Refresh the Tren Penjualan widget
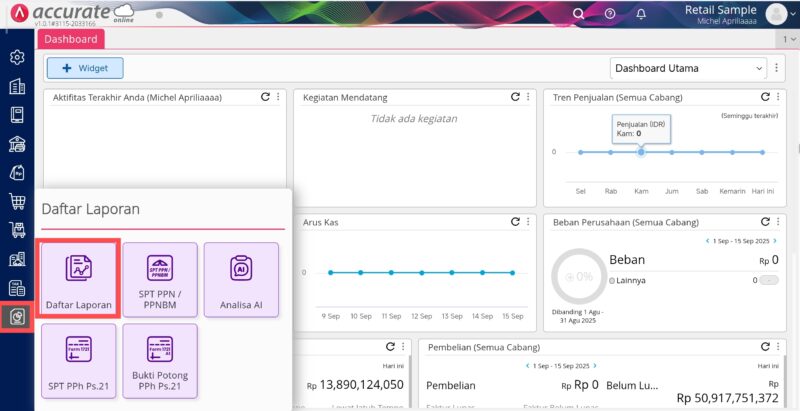This screenshot has height=411, width=800. (x=764, y=97)
